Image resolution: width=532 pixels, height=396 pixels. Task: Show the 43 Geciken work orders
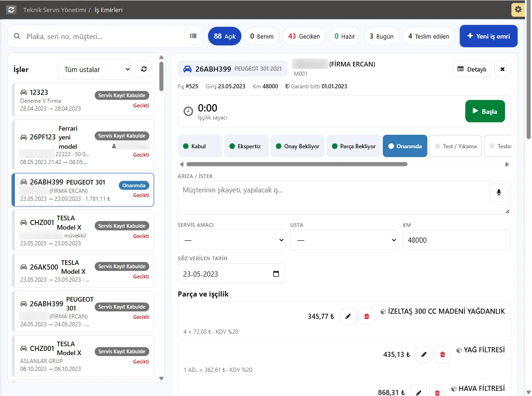point(304,36)
